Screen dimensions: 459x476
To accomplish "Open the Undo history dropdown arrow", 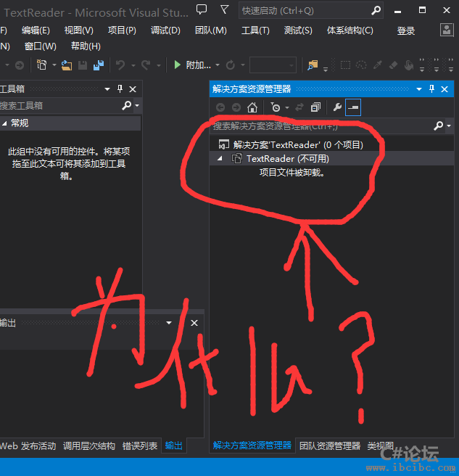I will click(133, 65).
